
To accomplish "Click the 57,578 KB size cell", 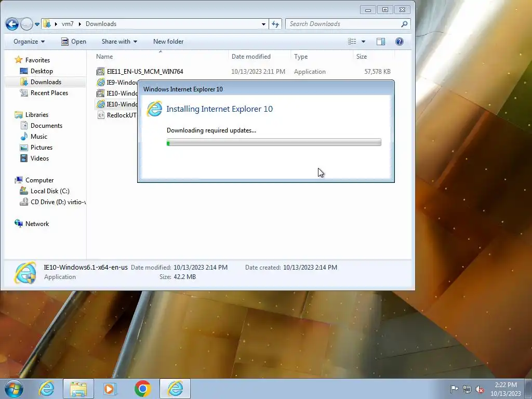I will click(377, 72).
